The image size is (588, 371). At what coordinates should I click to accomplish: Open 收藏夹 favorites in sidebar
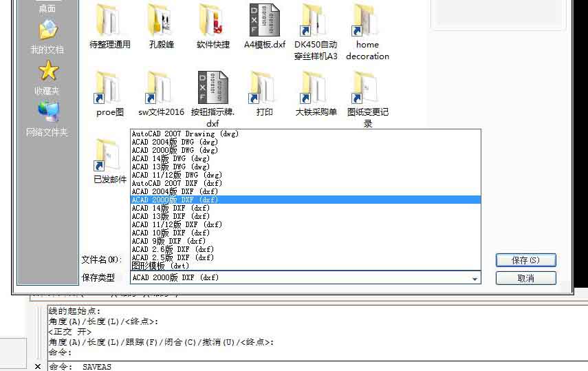pyautogui.click(x=47, y=77)
